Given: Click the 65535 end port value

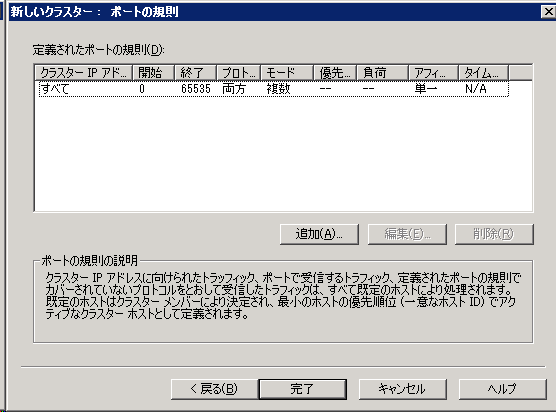Looking at the screenshot, I should click(196, 89).
